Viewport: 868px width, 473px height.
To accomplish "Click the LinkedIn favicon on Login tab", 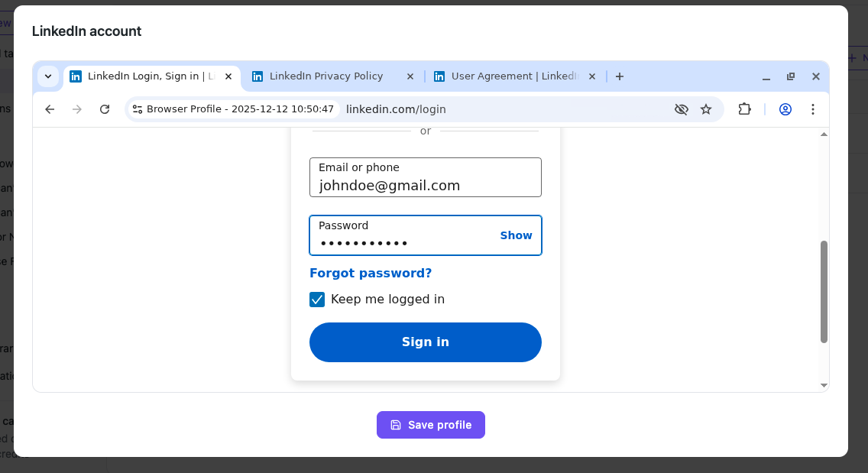I will point(76,76).
